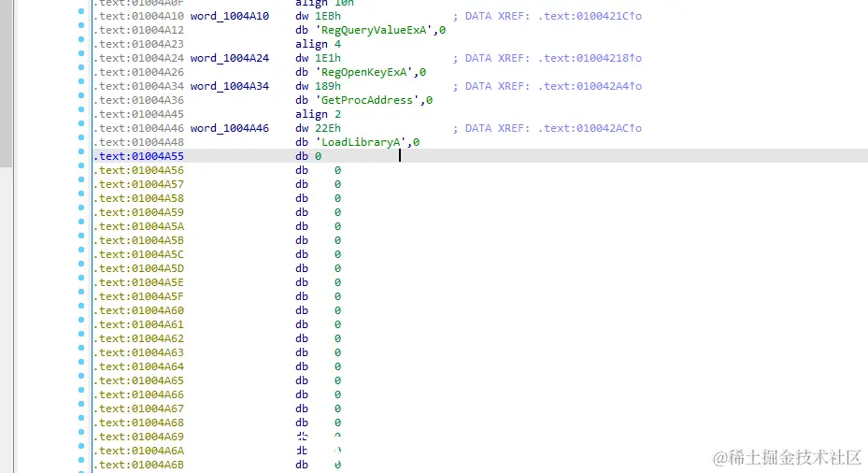Toggle breakpoint dot at .text:01004A6B

(x=81, y=460)
